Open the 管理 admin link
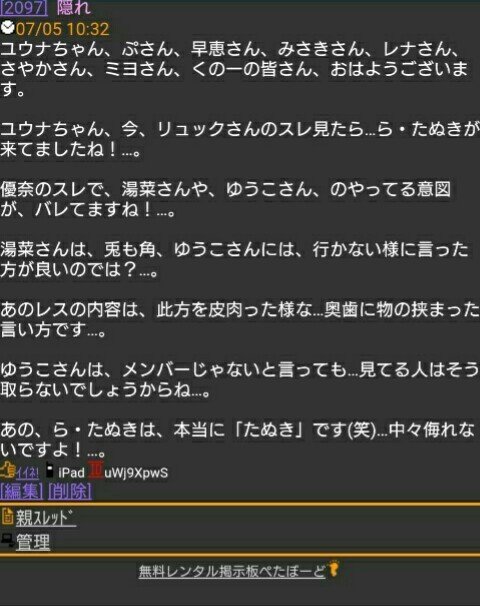 [x=33, y=541]
